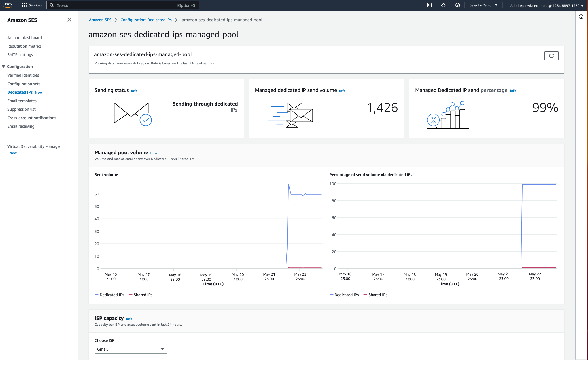
Task: Open the Choose ISP dropdown showing Gmail
Action: pos(131,349)
